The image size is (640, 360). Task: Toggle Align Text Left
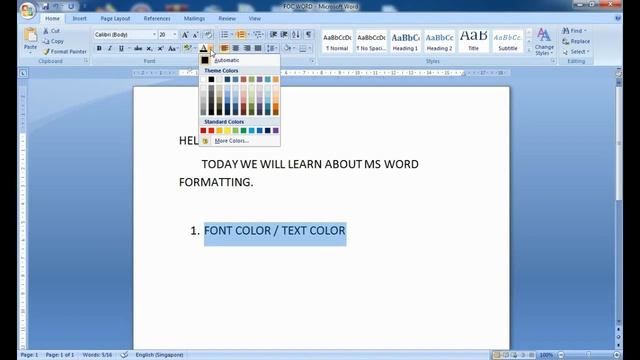[224, 48]
